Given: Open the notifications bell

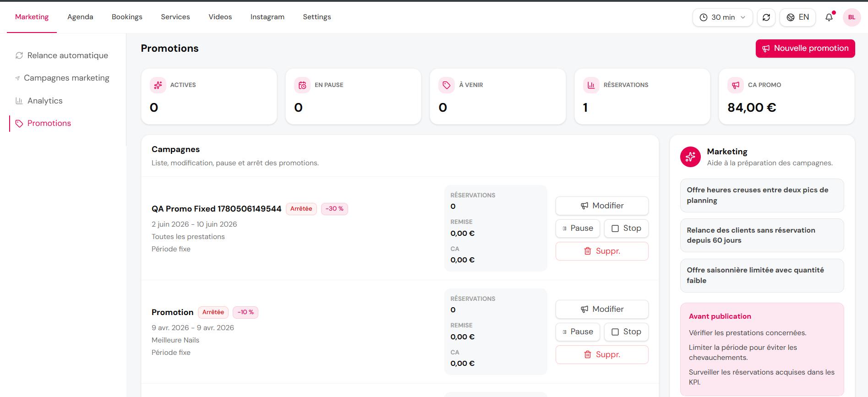Looking at the screenshot, I should (829, 17).
